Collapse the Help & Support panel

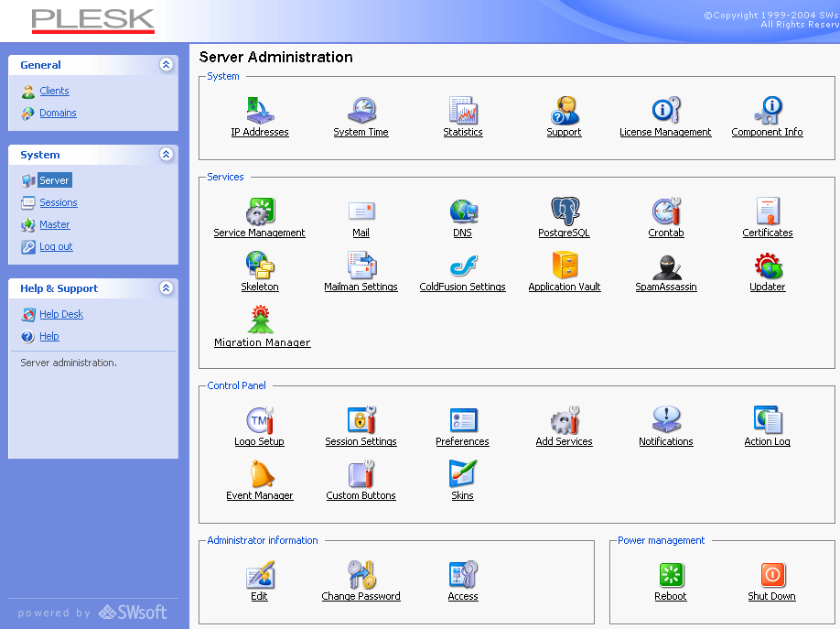166,288
